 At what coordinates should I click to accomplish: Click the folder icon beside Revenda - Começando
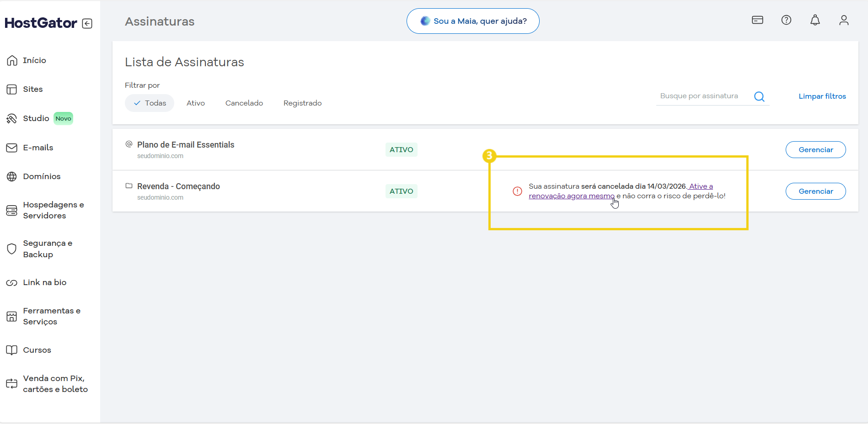129,185
